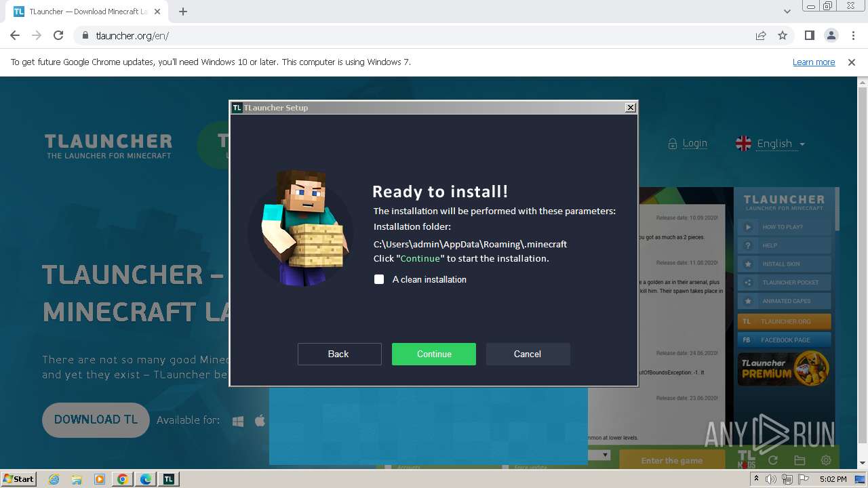Open the Login link on the website
Screen dimensions: 868x488
click(x=694, y=143)
